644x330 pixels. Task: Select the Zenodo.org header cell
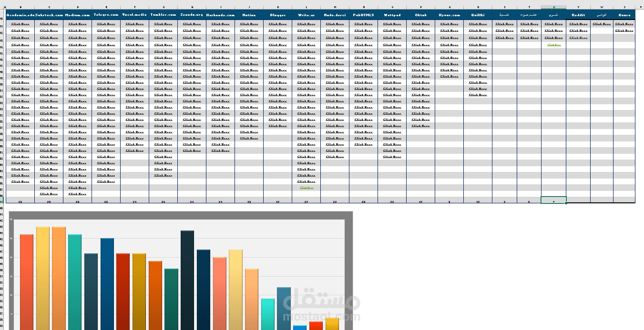pos(192,15)
